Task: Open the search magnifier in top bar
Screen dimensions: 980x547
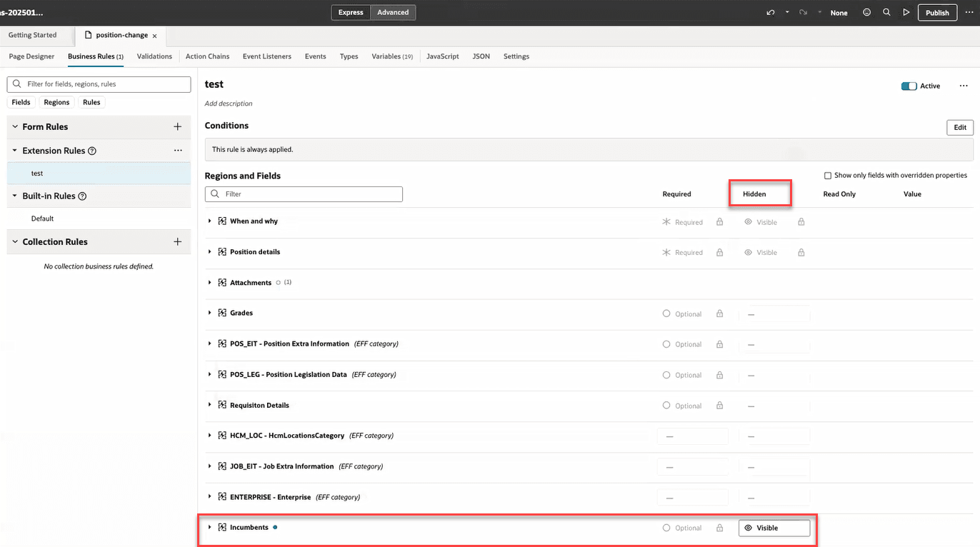Action: (x=886, y=12)
